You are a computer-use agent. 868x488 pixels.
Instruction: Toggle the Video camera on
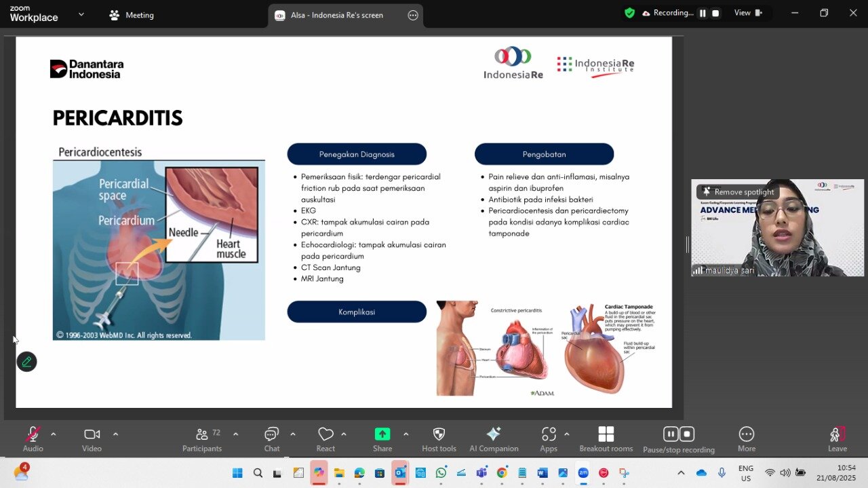click(x=92, y=434)
